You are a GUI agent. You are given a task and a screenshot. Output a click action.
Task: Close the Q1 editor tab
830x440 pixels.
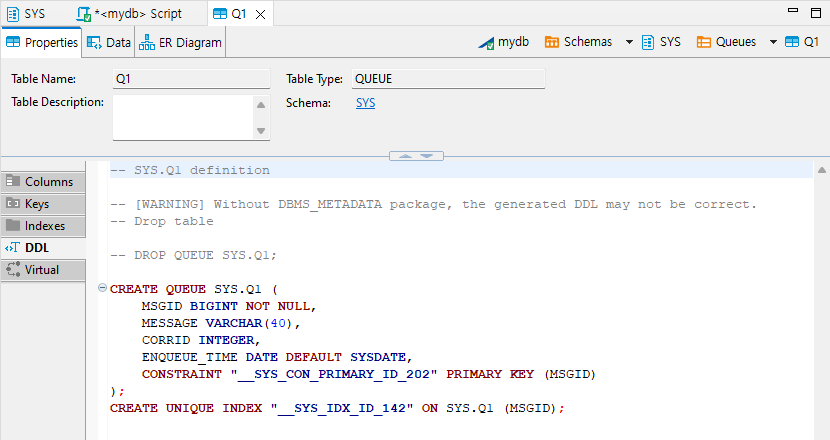261,14
